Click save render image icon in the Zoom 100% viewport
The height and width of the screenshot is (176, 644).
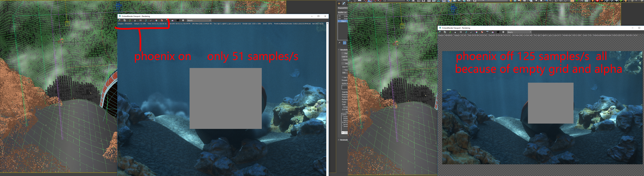tap(119, 20)
